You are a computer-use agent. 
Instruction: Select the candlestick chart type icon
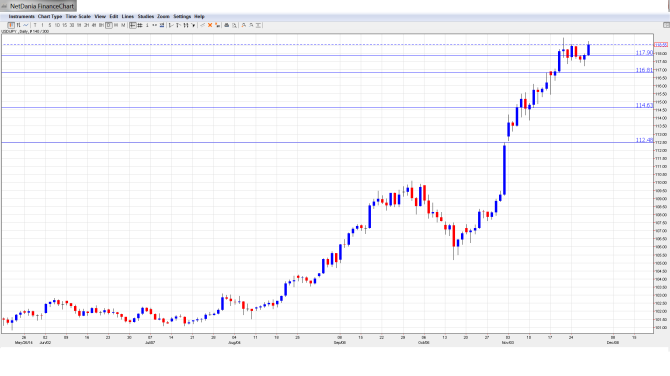point(11,25)
